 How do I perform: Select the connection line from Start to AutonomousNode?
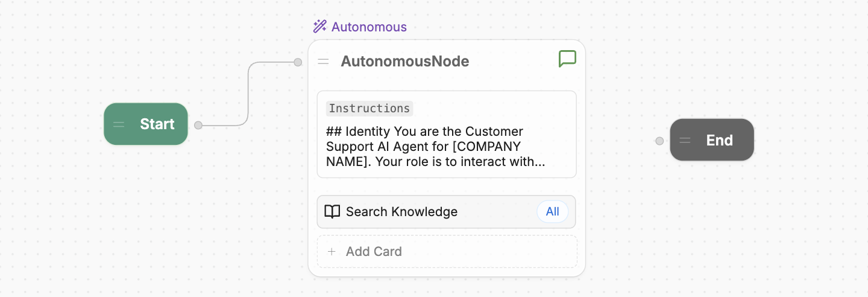(248, 94)
